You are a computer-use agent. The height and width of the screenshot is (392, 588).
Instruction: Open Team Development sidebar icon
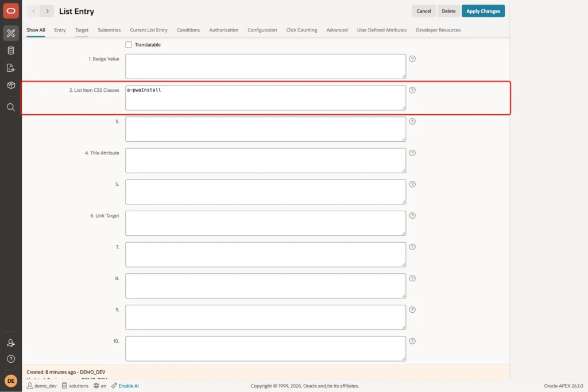[x=11, y=68]
